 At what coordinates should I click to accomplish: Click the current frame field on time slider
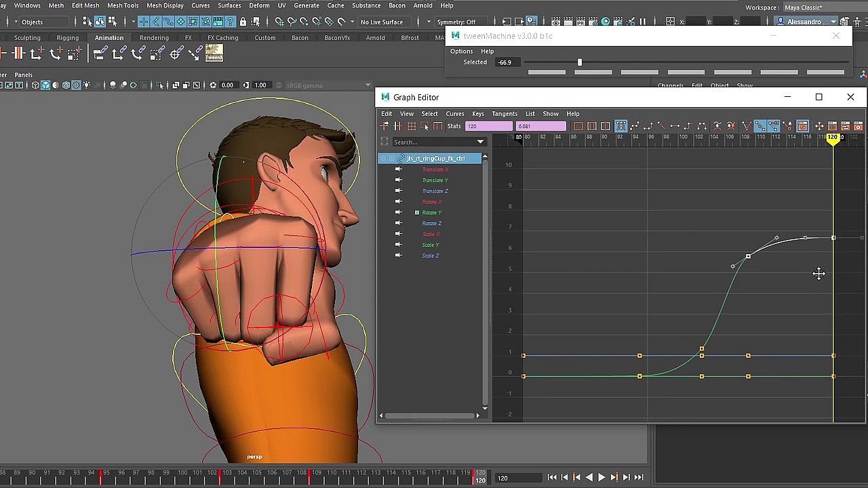click(x=519, y=478)
